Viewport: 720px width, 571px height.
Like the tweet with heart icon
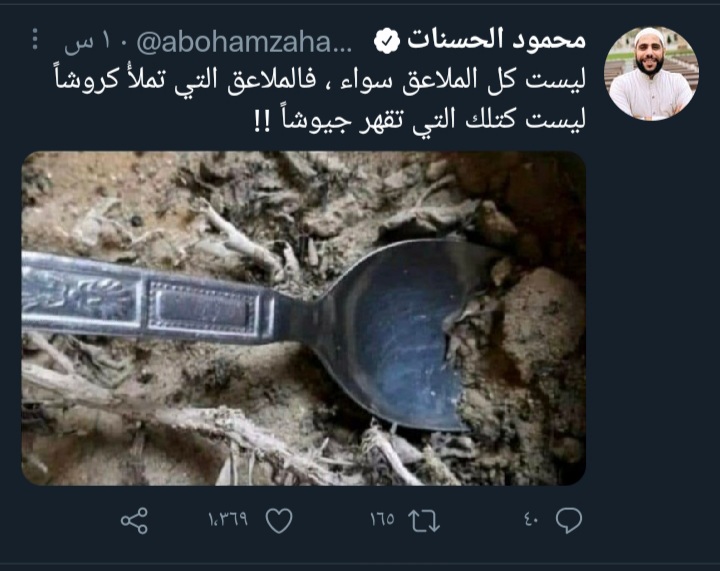click(279, 521)
